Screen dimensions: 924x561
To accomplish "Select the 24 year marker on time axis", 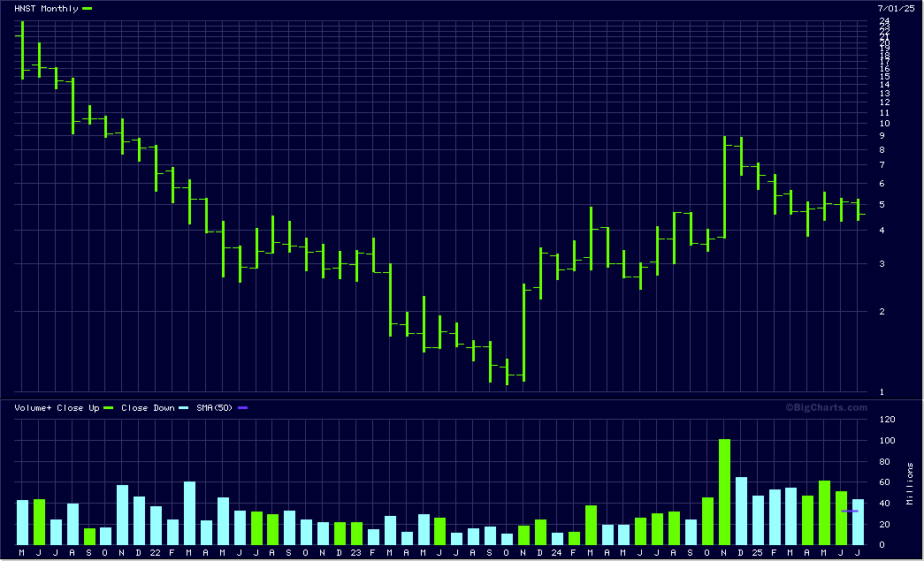I will (556, 552).
